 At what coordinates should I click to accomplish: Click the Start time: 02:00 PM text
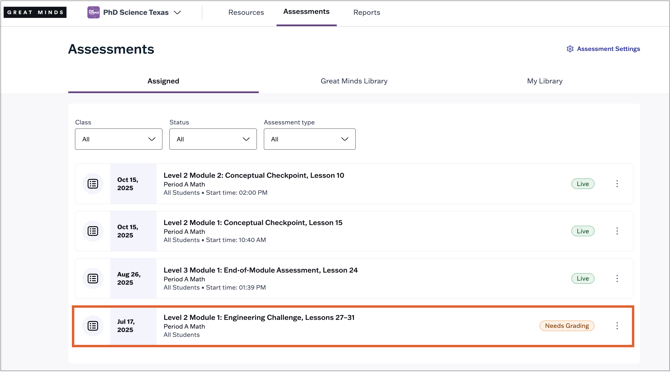point(237,193)
